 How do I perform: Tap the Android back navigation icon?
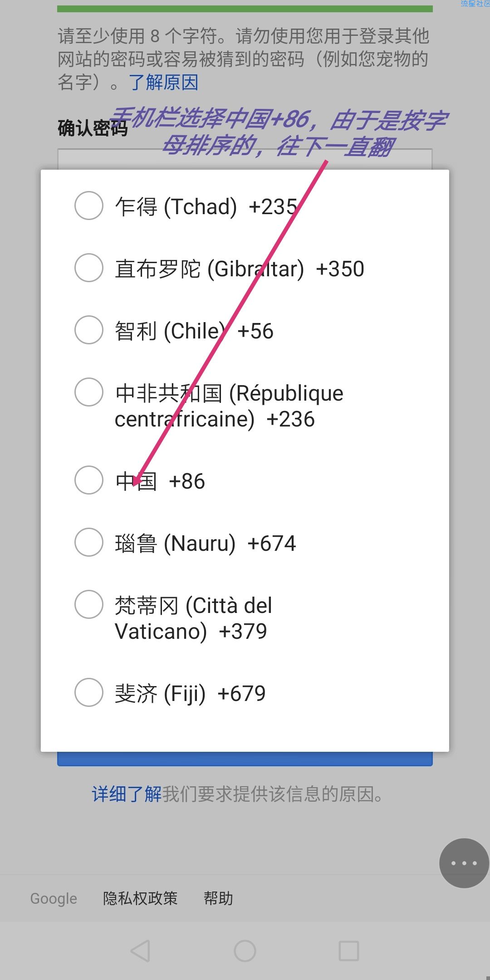(x=140, y=951)
